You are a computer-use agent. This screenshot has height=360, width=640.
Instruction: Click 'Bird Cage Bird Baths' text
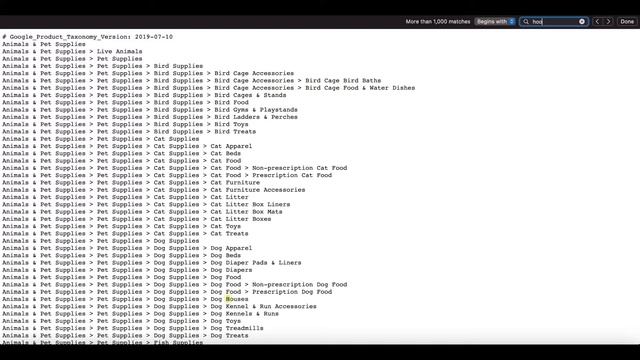[343, 80]
